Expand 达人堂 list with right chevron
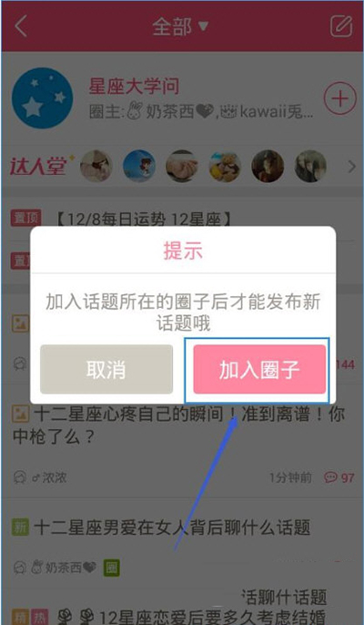The width and height of the screenshot is (364, 625). click(351, 167)
